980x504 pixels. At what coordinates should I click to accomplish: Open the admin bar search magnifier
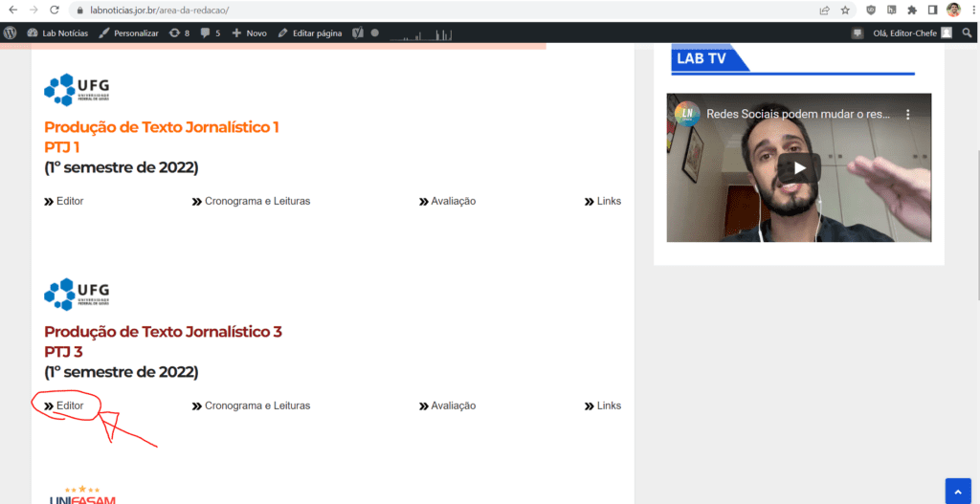click(x=967, y=33)
